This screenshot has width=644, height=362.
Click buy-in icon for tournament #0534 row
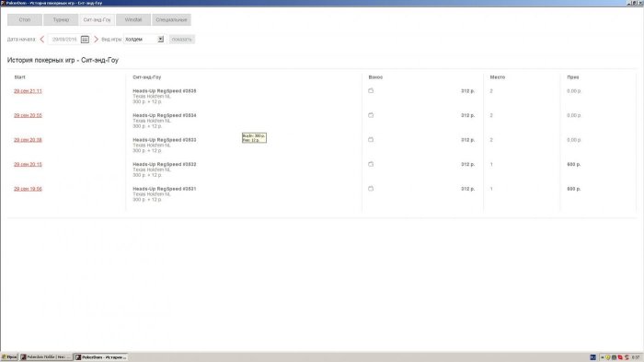pyautogui.click(x=371, y=115)
